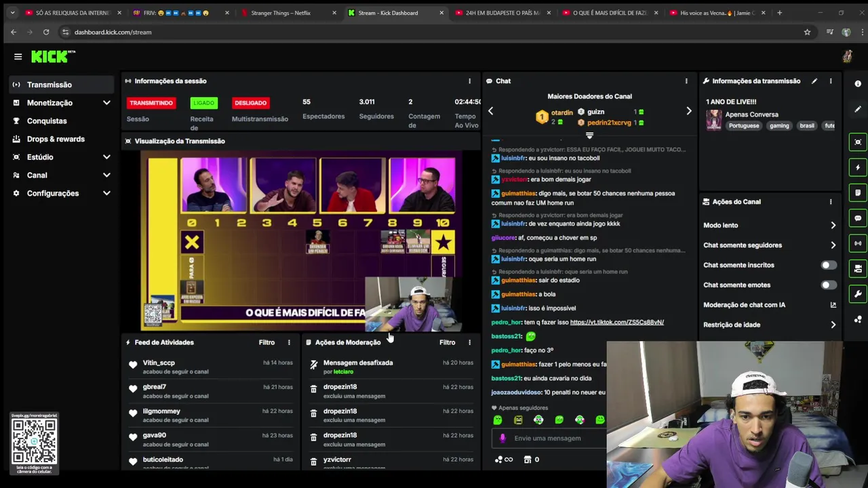Expand the Canal sidebar section
Viewport: 868px width, 488px height.
tap(106, 176)
